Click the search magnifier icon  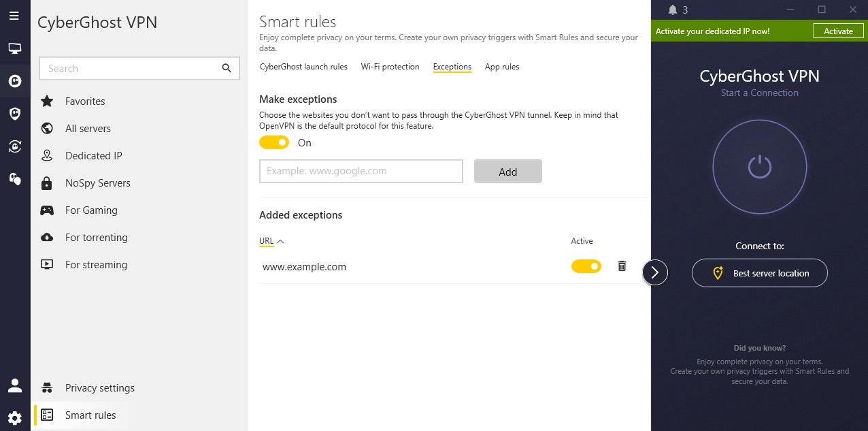click(227, 68)
